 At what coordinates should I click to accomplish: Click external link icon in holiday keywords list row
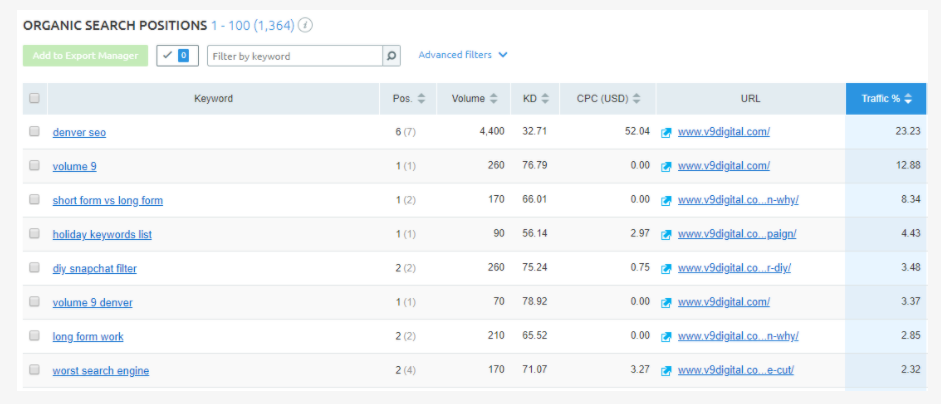click(x=667, y=234)
